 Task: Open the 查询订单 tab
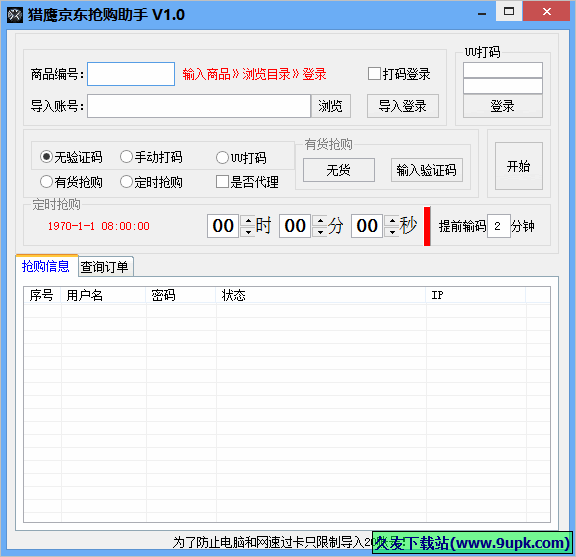click(105, 267)
